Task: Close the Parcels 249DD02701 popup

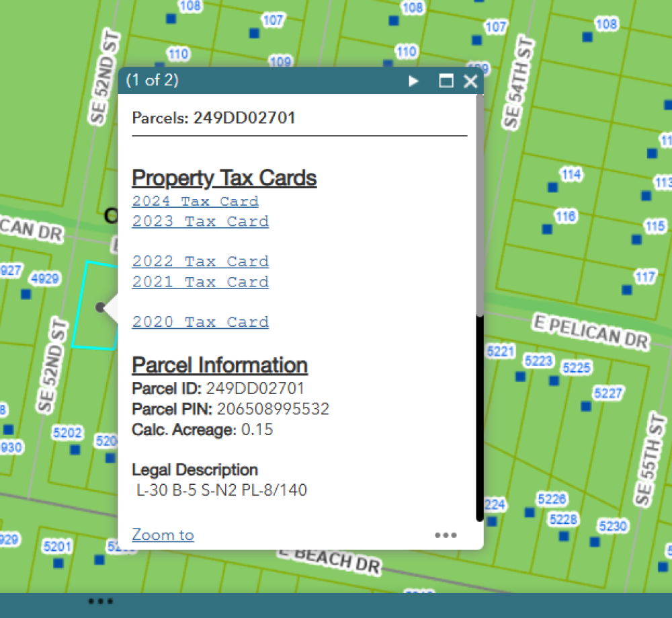Action: (x=470, y=81)
